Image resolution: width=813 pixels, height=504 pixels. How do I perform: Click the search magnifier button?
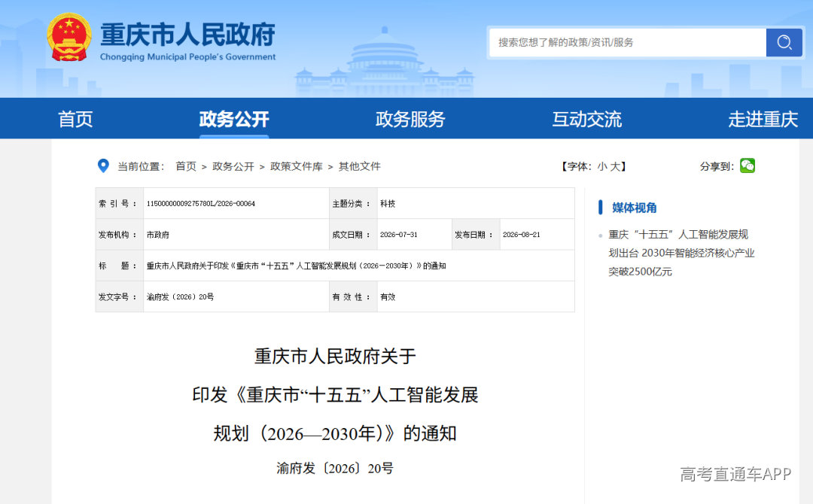click(x=784, y=42)
